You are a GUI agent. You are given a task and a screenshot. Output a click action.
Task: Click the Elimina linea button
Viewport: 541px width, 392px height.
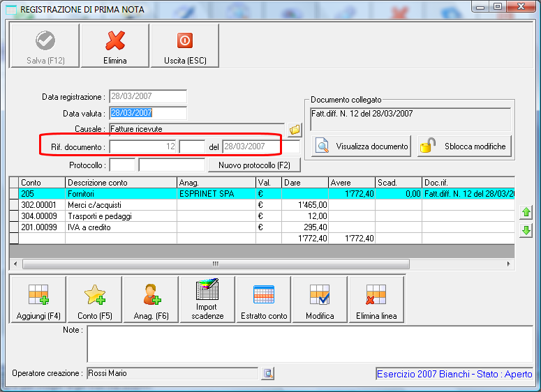tap(376, 300)
